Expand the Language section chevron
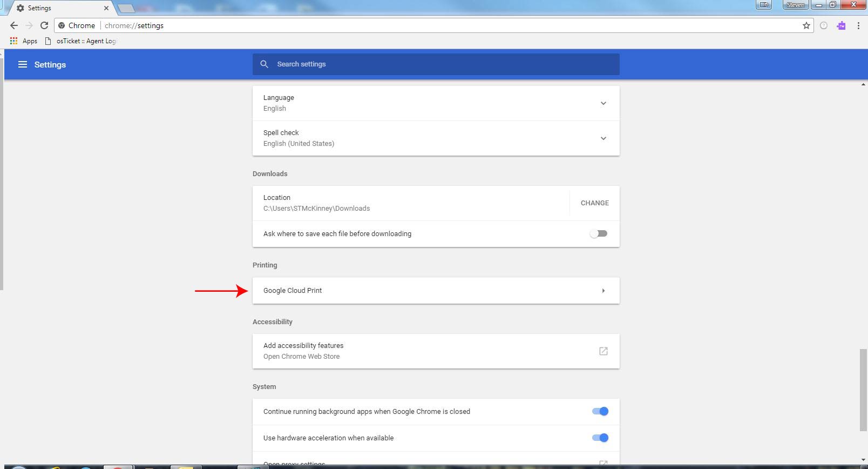The width and height of the screenshot is (868, 469). pos(603,103)
